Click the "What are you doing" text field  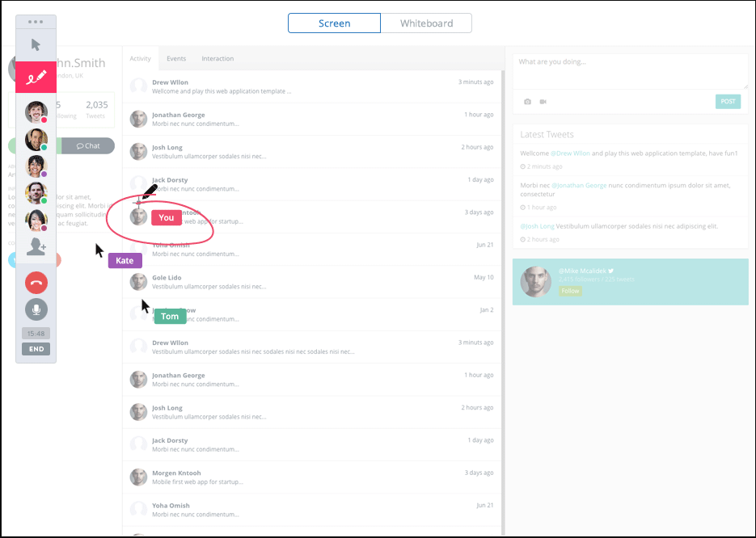pyautogui.click(x=630, y=71)
